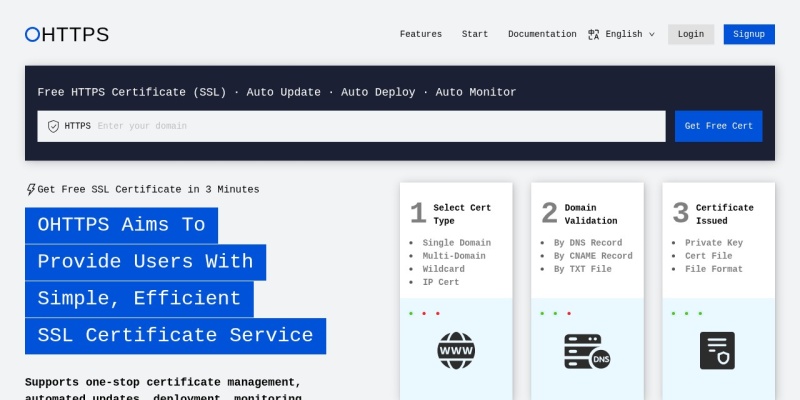Image resolution: width=800 pixels, height=400 pixels.
Task: Click the Certificate Issued heading
Action: 724,214
